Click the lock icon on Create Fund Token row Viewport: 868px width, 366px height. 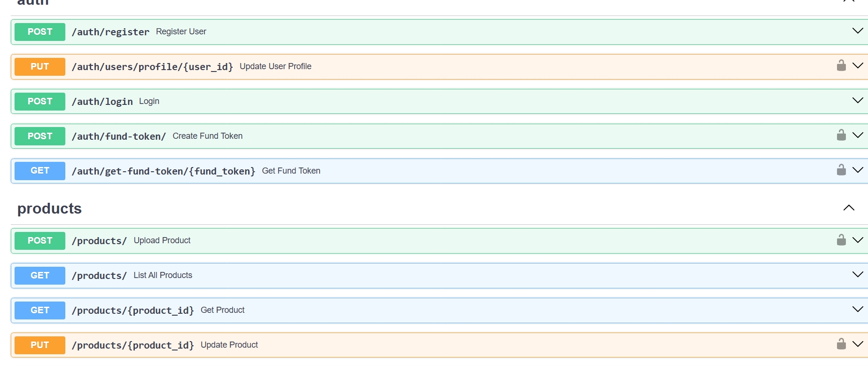click(841, 135)
